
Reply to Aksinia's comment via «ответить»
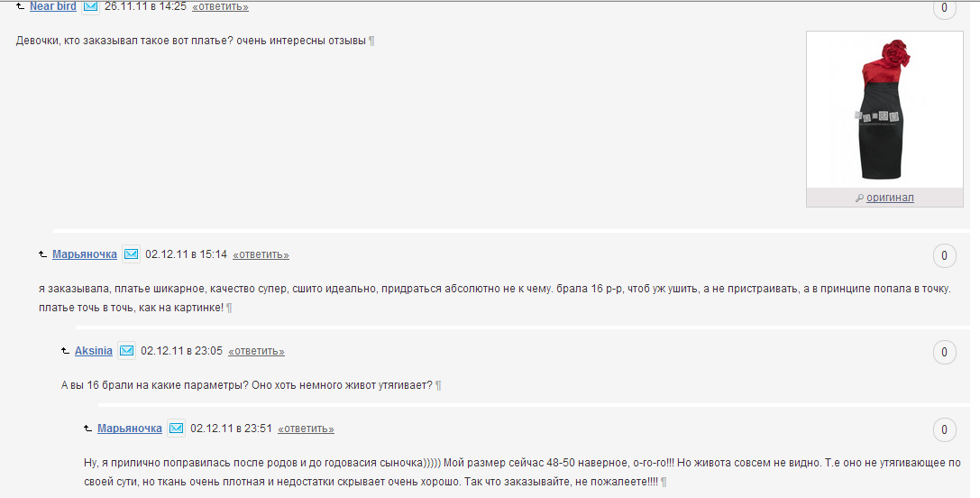256,352
